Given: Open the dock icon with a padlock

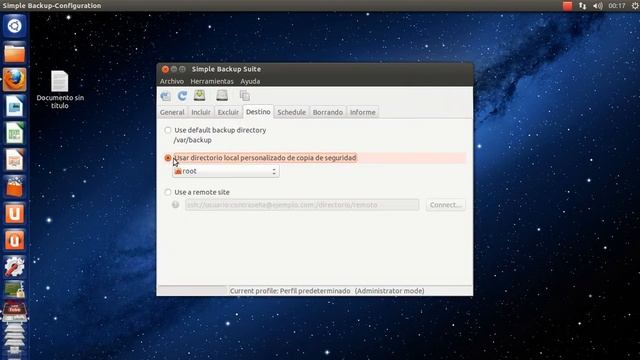Looking at the screenshot, I should tap(14, 290).
